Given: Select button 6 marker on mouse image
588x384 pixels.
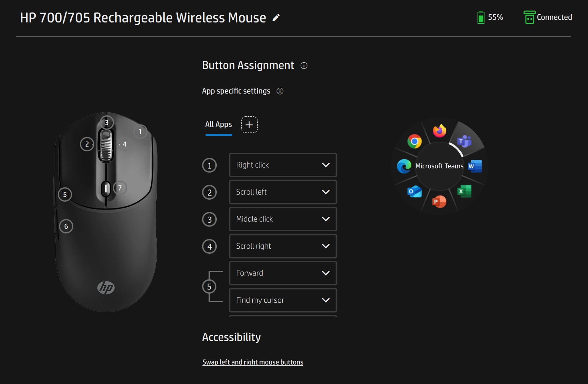Looking at the screenshot, I should (66, 226).
